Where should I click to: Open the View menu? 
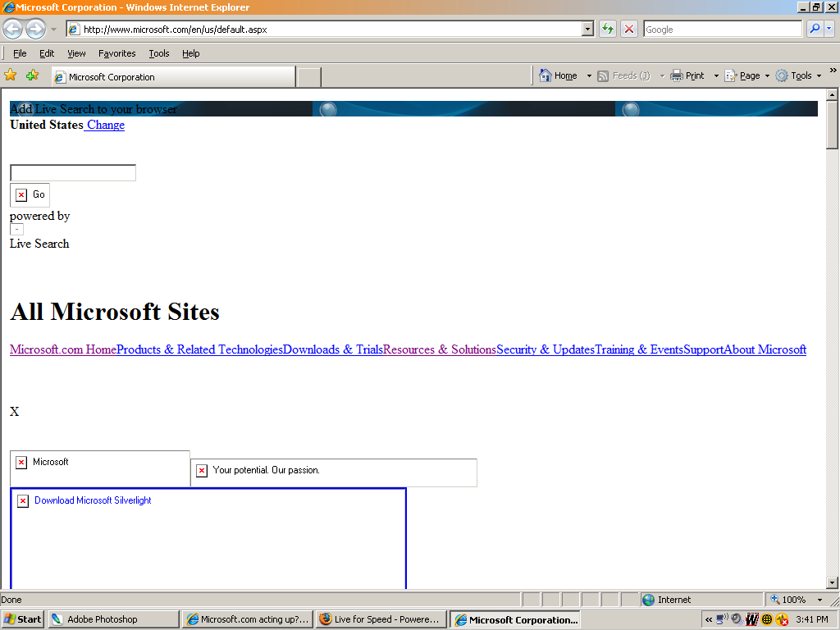(x=76, y=53)
